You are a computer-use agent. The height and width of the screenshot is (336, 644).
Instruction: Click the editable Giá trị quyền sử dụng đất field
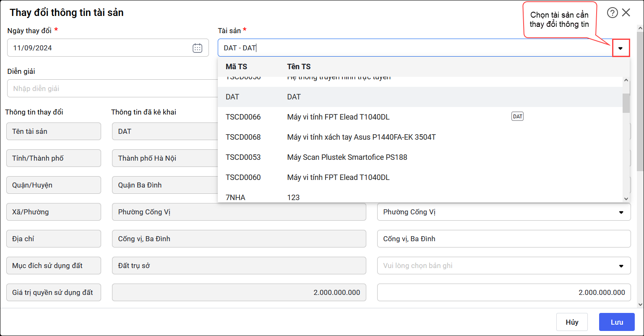[x=503, y=292]
